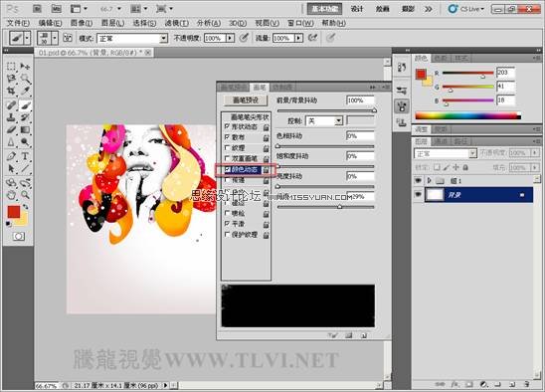
Task: Select the Clone Stamp tool
Action: coord(11,117)
